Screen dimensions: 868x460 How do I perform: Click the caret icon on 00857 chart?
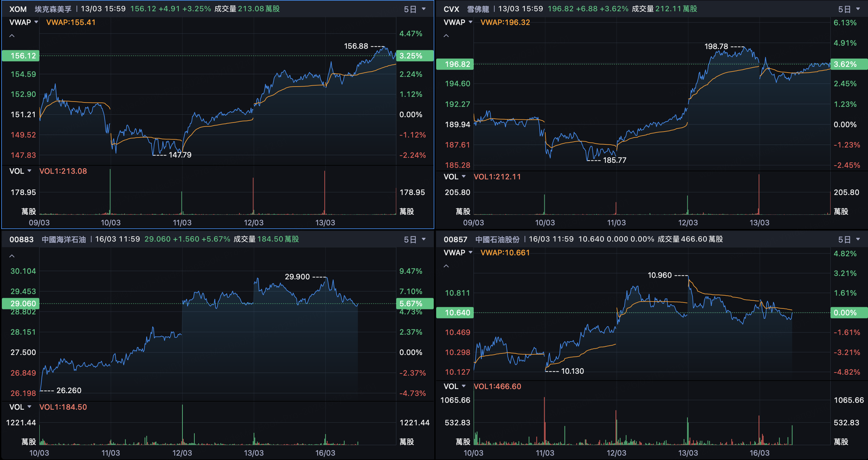(446, 266)
